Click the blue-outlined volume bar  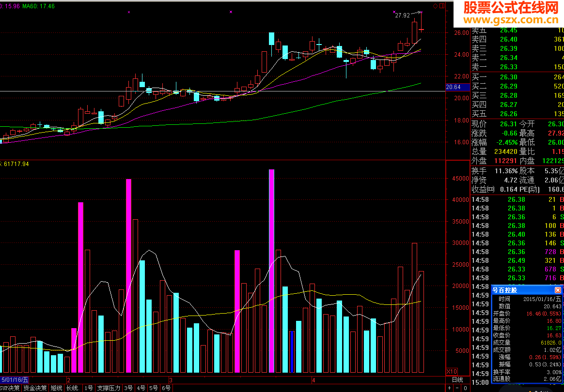(292, 352)
